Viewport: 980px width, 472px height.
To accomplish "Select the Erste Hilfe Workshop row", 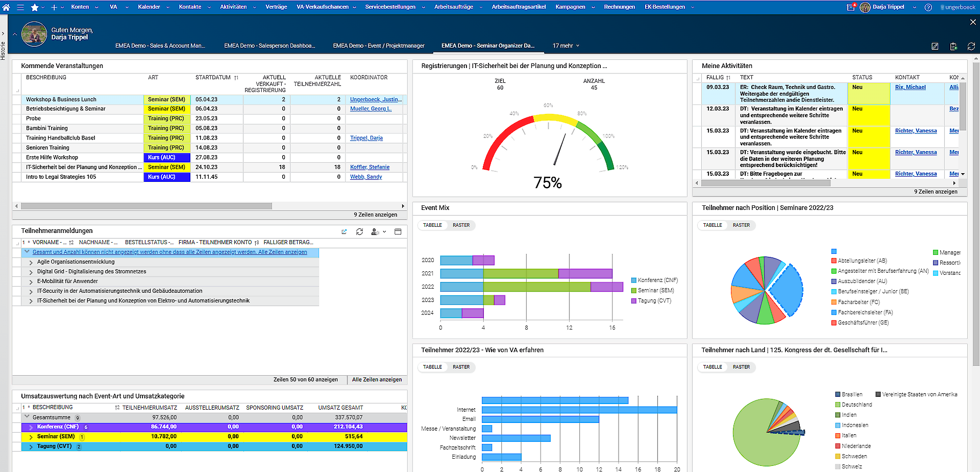I will click(x=209, y=158).
